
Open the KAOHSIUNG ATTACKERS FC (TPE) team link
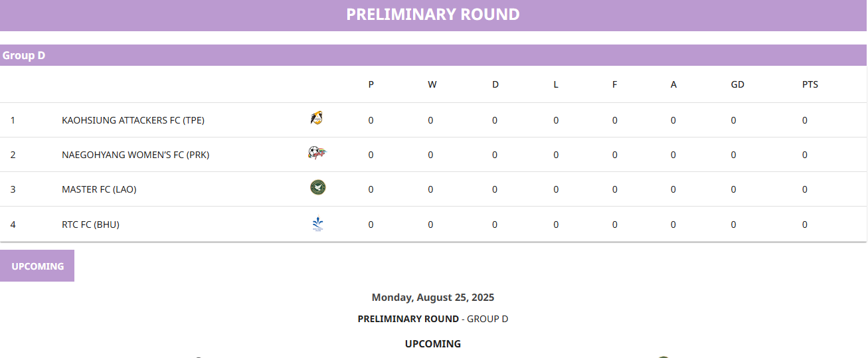[133, 120]
